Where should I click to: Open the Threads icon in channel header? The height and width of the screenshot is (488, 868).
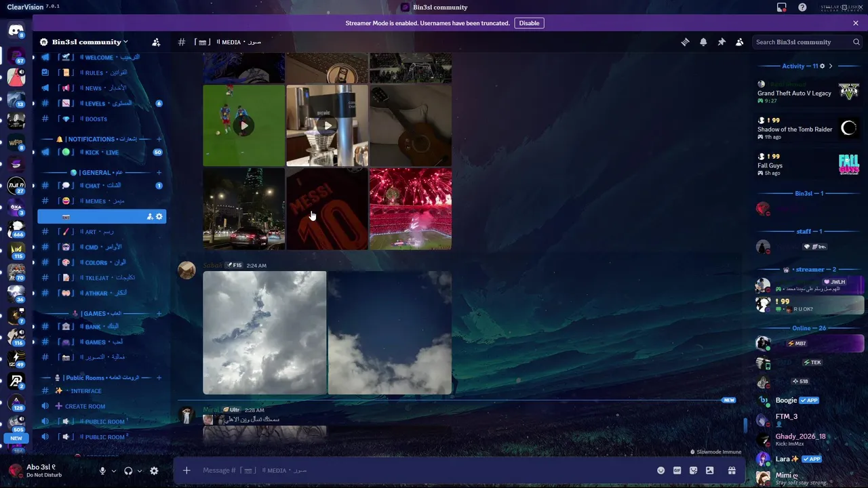[685, 42]
